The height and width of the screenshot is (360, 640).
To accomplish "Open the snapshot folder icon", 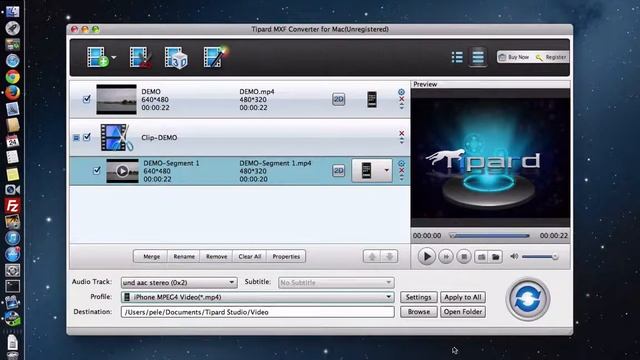I will click(x=496, y=257).
